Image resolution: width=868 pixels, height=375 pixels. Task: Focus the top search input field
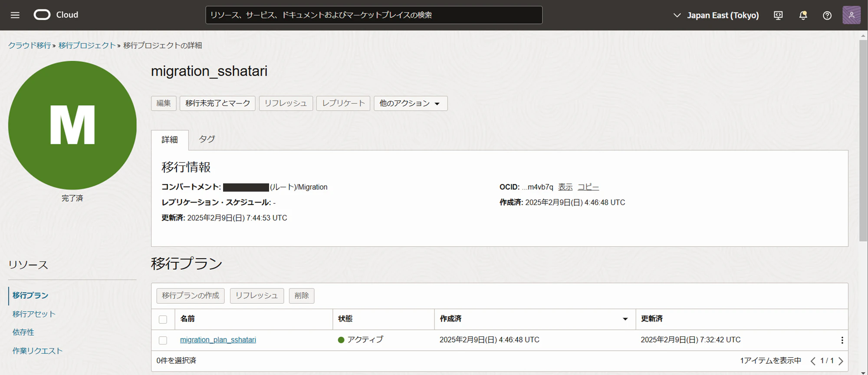[374, 15]
